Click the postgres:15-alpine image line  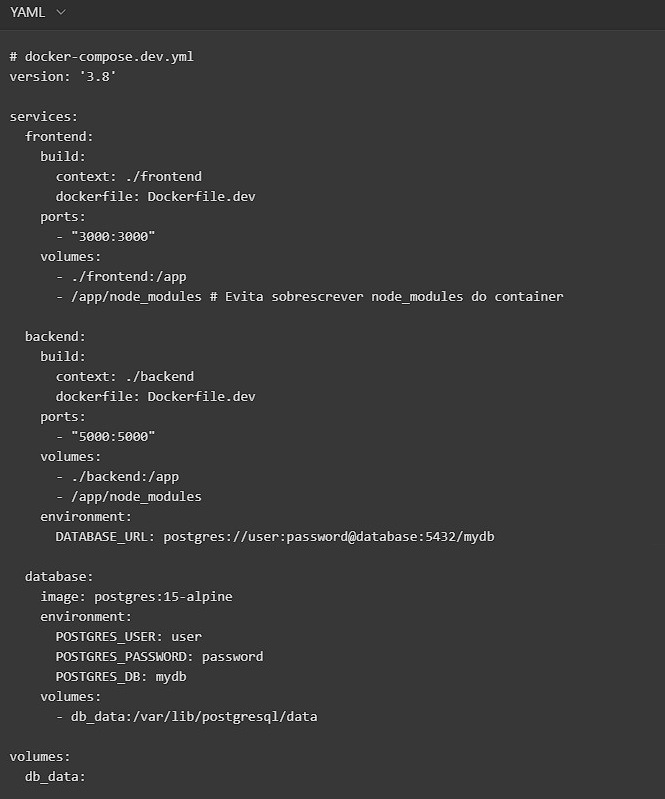[x=136, y=596]
